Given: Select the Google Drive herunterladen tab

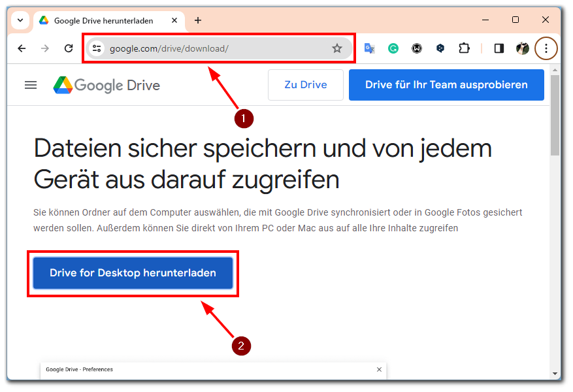Looking at the screenshot, I should tap(110, 21).
